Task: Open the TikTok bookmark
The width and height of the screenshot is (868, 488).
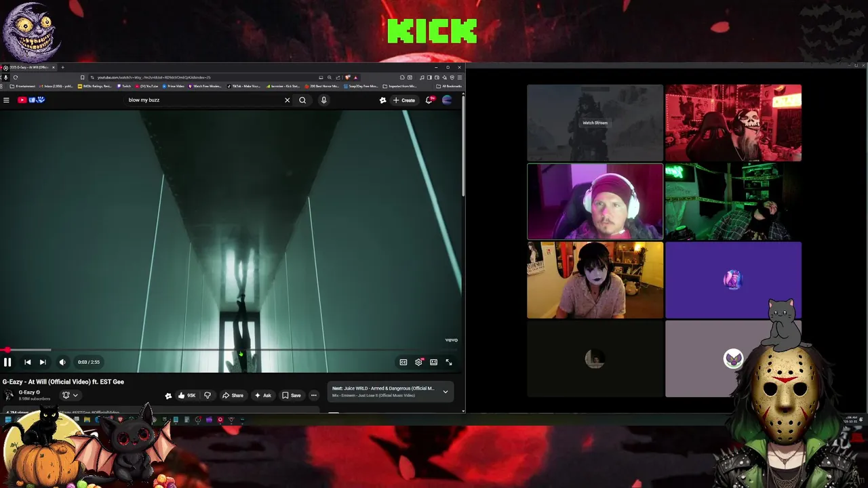Action: click(243, 86)
